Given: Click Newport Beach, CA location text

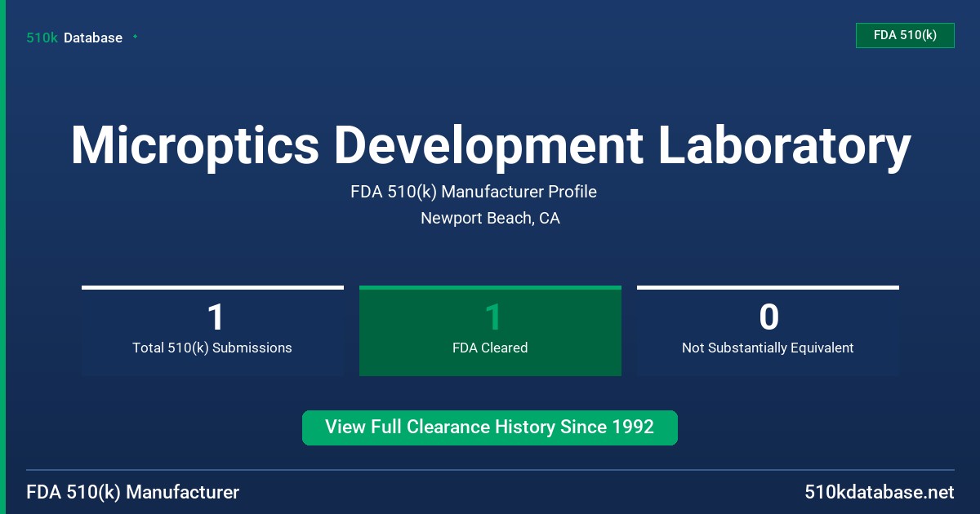Looking at the screenshot, I should point(490,218).
